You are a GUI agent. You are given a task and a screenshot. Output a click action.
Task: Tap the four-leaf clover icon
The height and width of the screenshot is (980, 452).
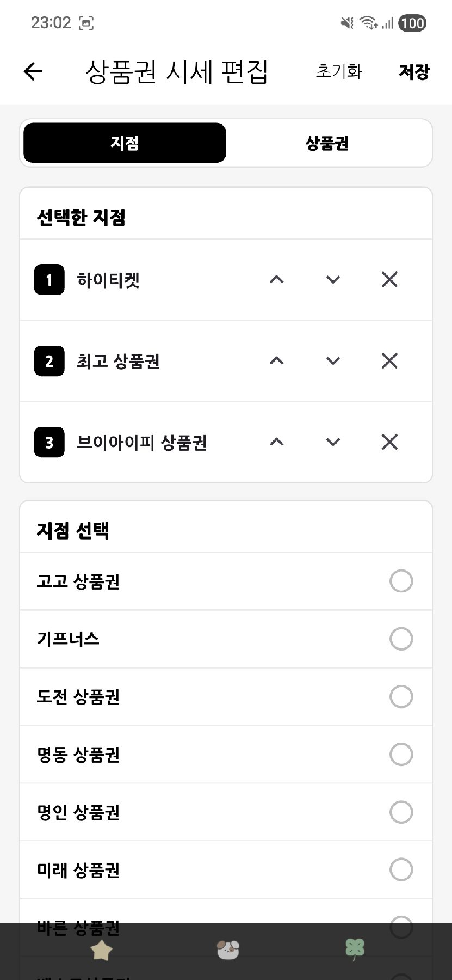[355, 950]
